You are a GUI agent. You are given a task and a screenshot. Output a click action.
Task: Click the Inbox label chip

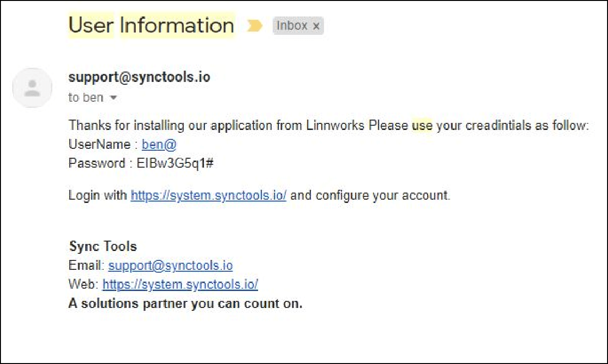point(292,26)
